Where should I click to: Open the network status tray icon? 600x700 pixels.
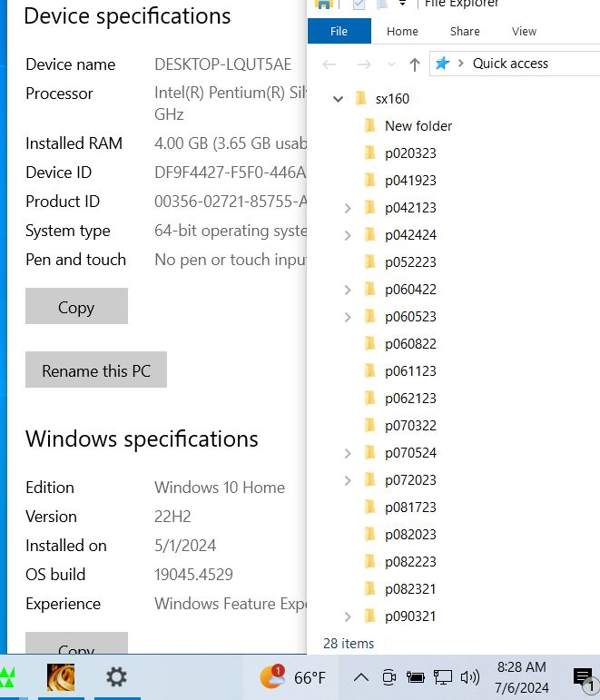coord(443,677)
